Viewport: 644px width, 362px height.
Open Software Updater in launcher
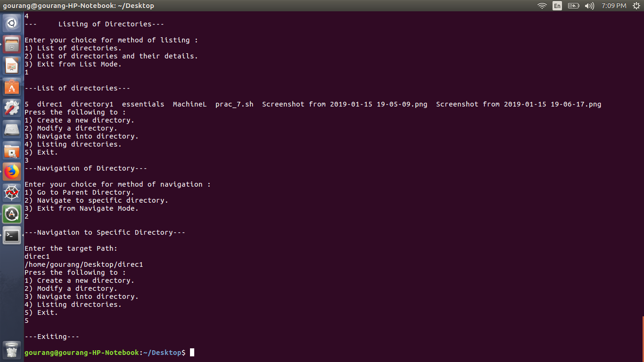(12, 214)
